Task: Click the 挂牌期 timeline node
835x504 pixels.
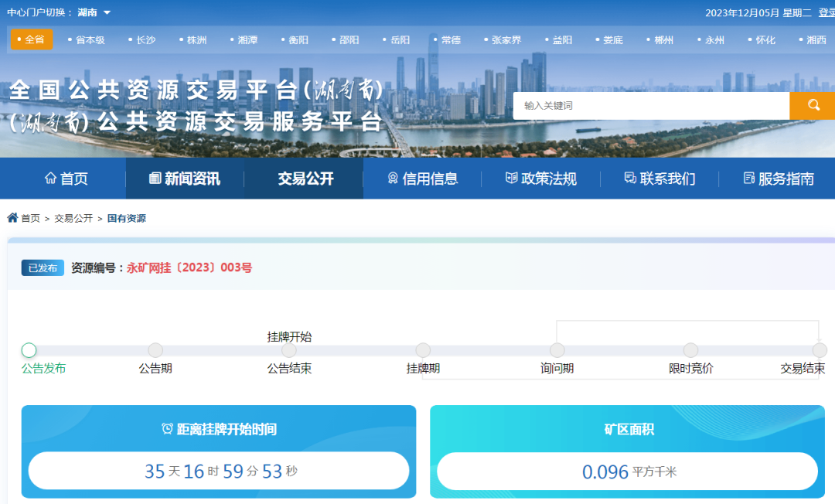Action: 423,351
